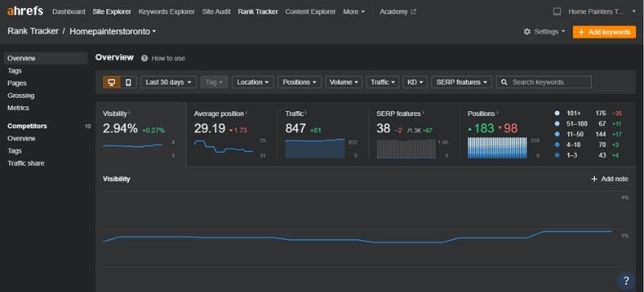This screenshot has width=644, height=292.
Task: Expand the Homepainterstoronto project dropdown
Action: (x=113, y=31)
